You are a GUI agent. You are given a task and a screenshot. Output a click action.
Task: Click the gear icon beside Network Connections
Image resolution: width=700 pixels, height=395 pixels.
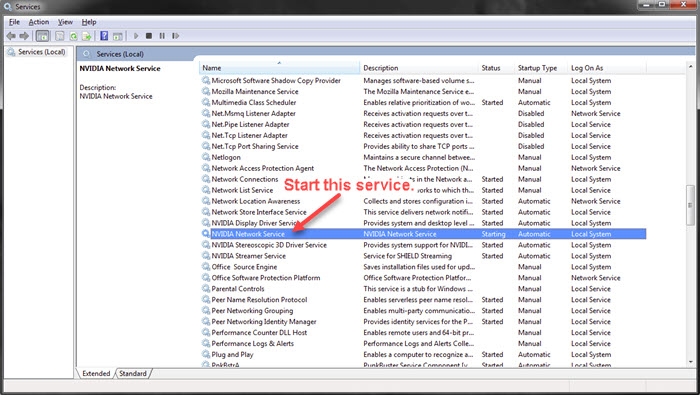pyautogui.click(x=206, y=179)
